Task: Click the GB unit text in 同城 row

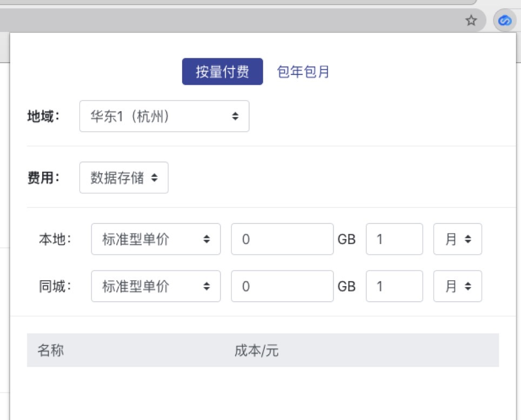Action: [346, 287]
